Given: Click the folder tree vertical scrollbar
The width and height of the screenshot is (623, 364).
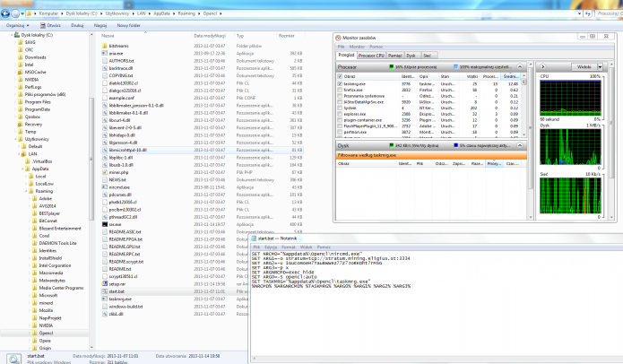Looking at the screenshot, I should click(91, 191).
